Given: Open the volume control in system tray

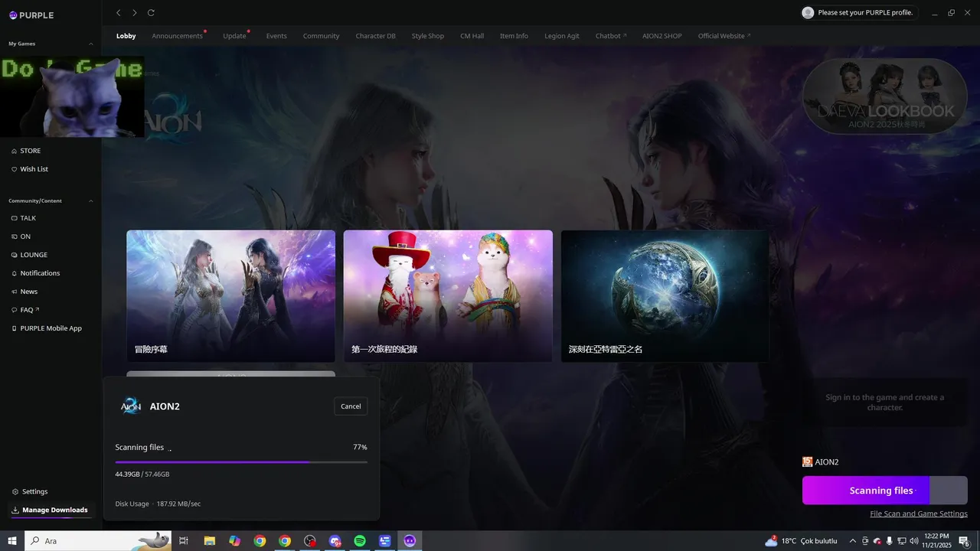Looking at the screenshot, I should [x=913, y=541].
